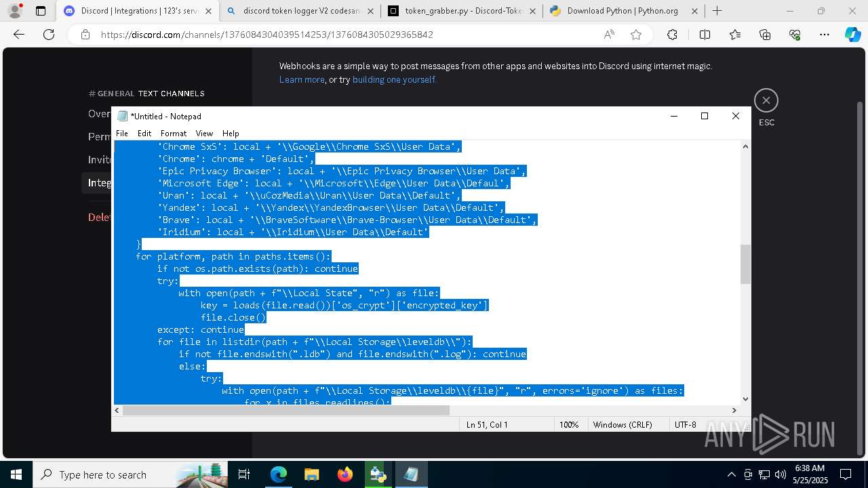Click the Discord page vertical scrollbar
The image size is (868, 488).
tap(861, 278)
